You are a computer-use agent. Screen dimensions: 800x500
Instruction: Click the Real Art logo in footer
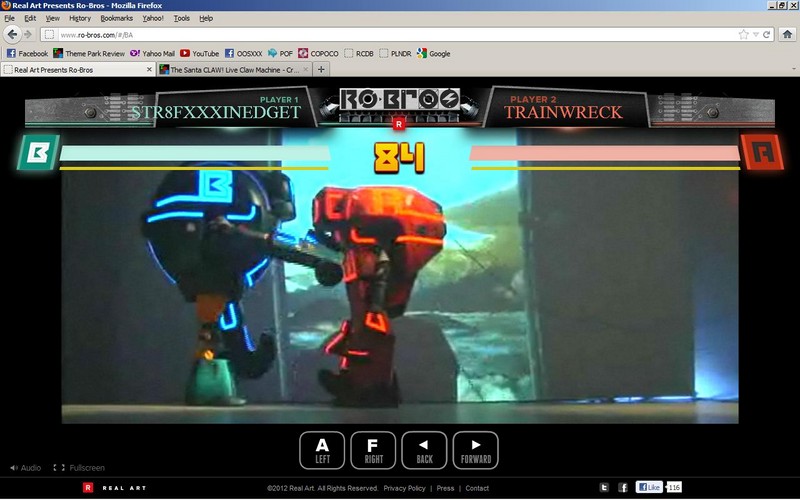coord(115,488)
